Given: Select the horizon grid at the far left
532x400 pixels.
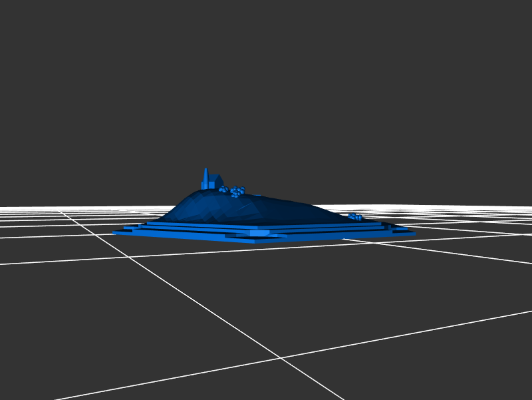Looking at the screenshot, I should (x=27, y=212).
